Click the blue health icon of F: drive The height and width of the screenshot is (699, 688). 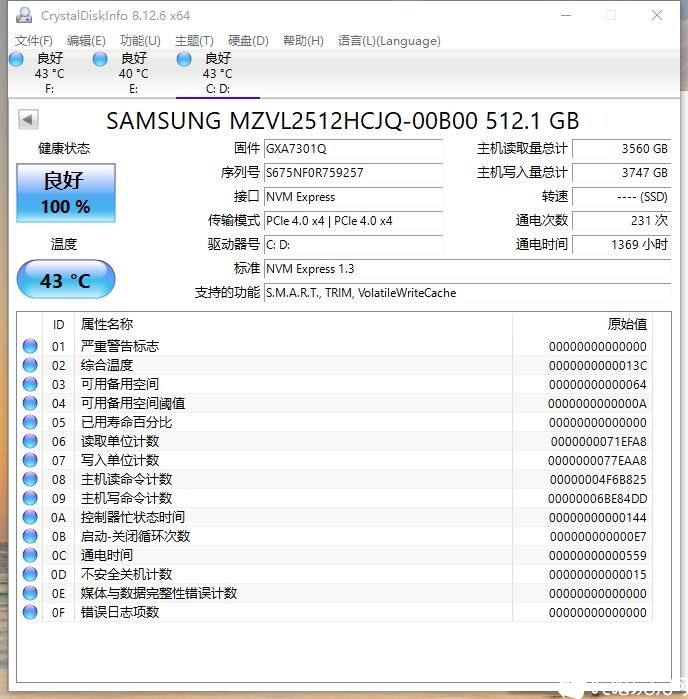pyautogui.click(x=16, y=59)
